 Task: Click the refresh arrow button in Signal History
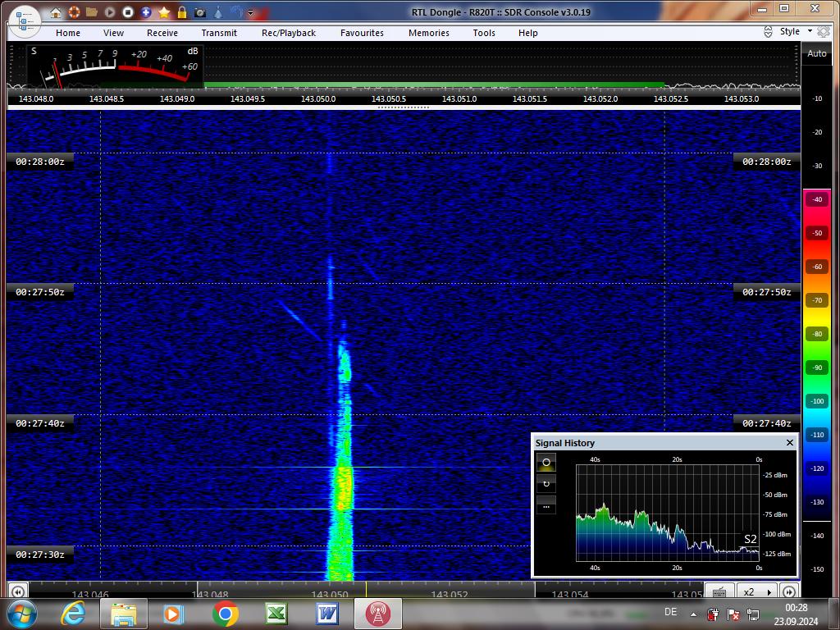pyautogui.click(x=546, y=484)
